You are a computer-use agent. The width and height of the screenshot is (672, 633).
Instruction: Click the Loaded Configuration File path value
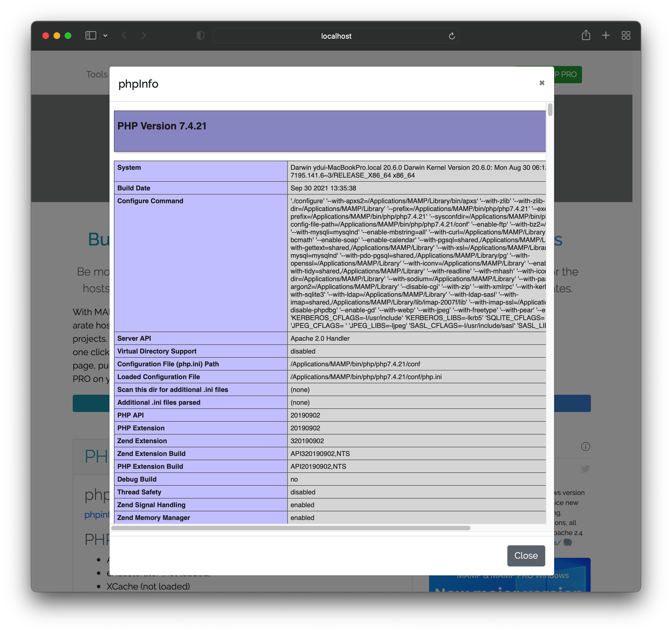[366, 377]
